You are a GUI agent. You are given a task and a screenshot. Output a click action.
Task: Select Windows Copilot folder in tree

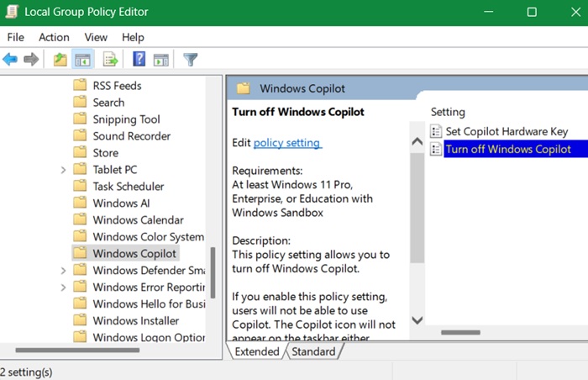tap(134, 253)
